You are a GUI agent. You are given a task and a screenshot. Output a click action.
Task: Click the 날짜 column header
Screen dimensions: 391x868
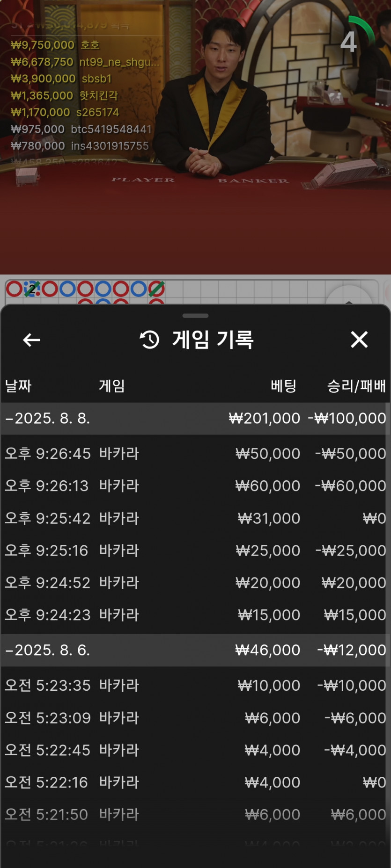pyautogui.click(x=18, y=386)
